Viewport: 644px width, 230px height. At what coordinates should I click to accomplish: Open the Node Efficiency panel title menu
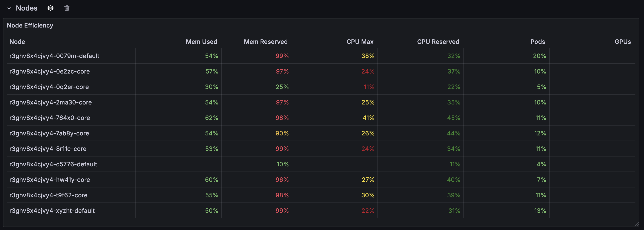[x=30, y=25]
